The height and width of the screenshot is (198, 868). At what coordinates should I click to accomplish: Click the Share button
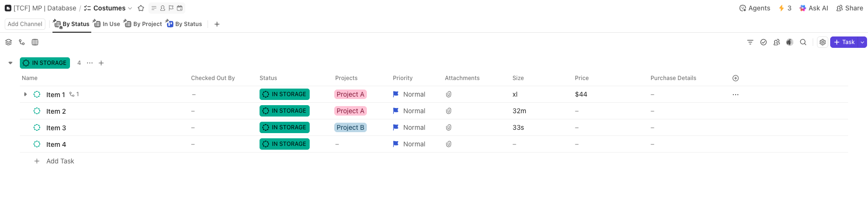(850, 8)
